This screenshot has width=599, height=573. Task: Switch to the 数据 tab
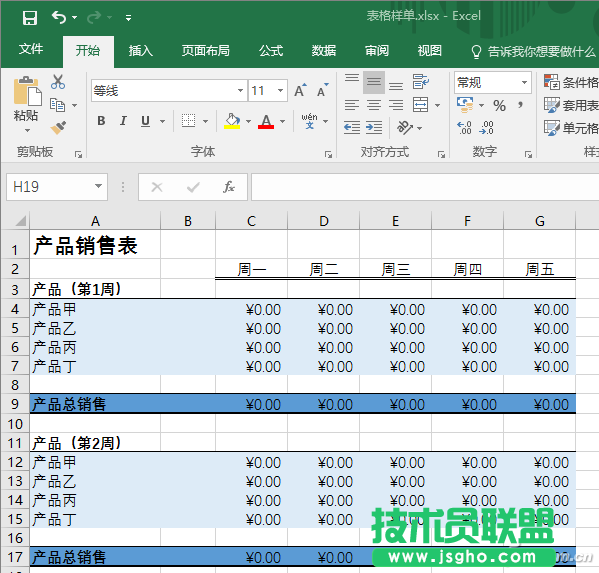coord(324,50)
